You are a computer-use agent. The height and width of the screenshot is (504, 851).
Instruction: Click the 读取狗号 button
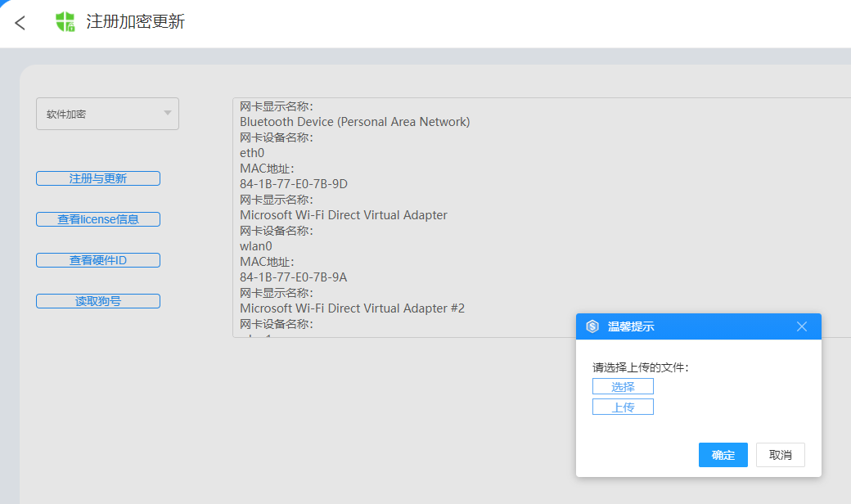[98, 301]
